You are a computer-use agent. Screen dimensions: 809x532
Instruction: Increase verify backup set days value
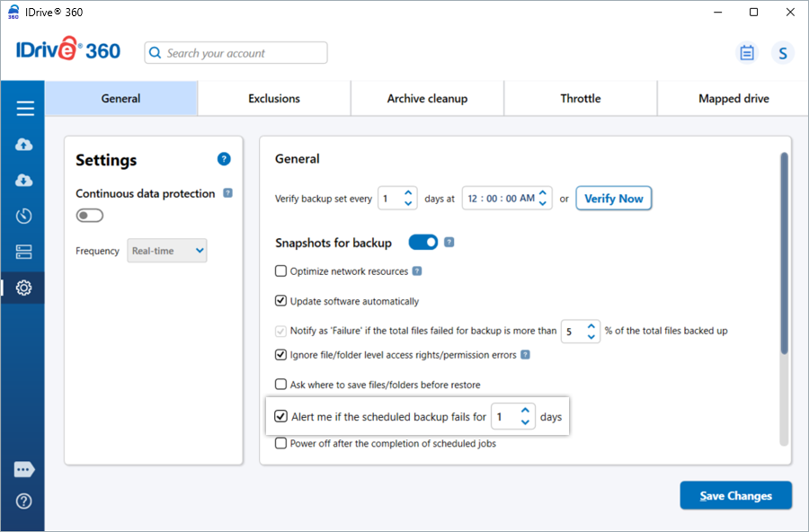(408, 193)
